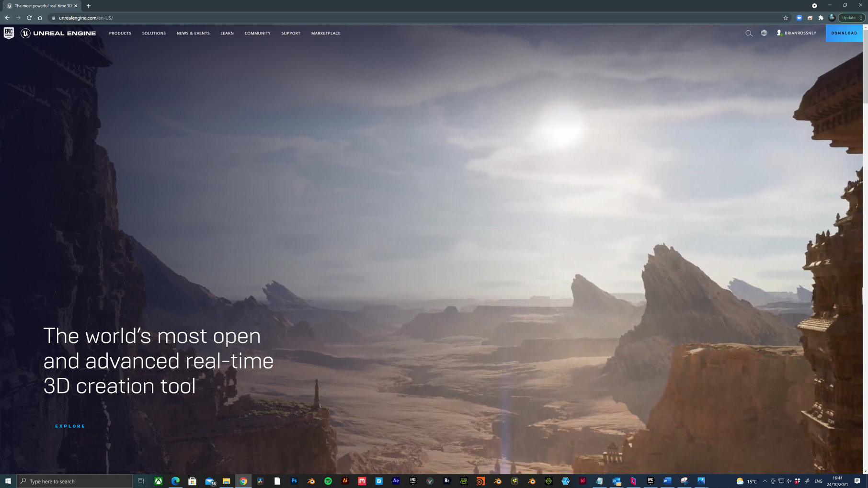Open Task View on the taskbar
Screen dimensions: 868x488
pyautogui.click(x=141, y=481)
